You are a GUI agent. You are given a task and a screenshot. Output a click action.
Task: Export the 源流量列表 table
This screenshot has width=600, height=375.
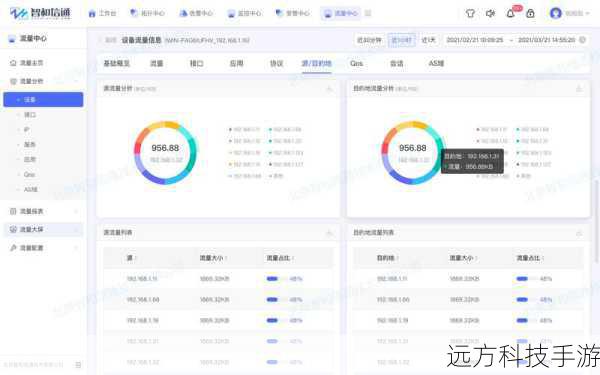coord(329,233)
